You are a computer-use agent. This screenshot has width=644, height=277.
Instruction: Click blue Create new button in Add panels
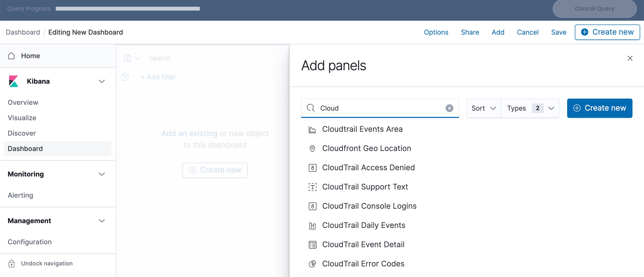[x=600, y=108]
